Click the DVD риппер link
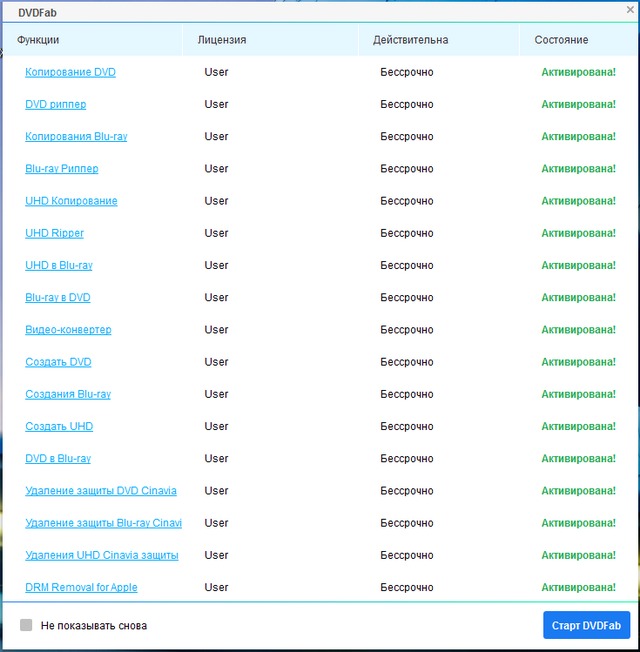 tap(56, 104)
